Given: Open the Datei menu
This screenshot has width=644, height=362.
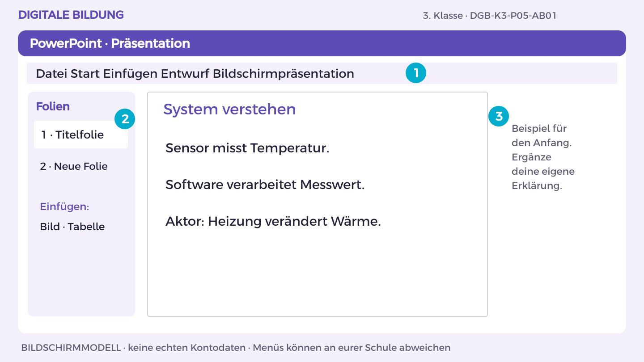Looking at the screenshot, I should 52,74.
